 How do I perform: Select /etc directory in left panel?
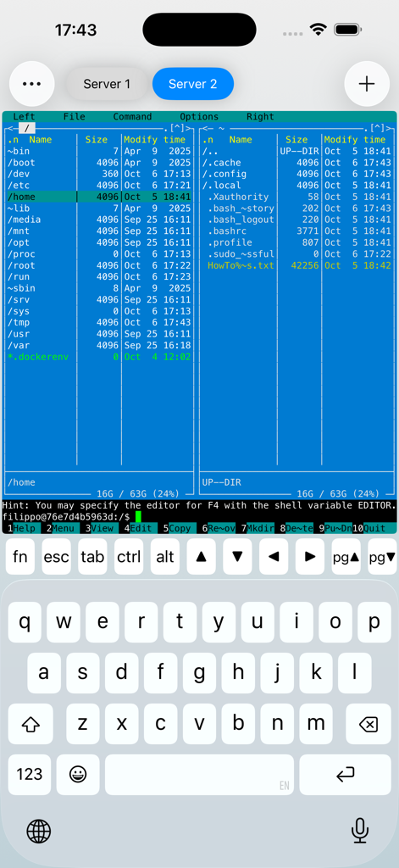(98, 185)
